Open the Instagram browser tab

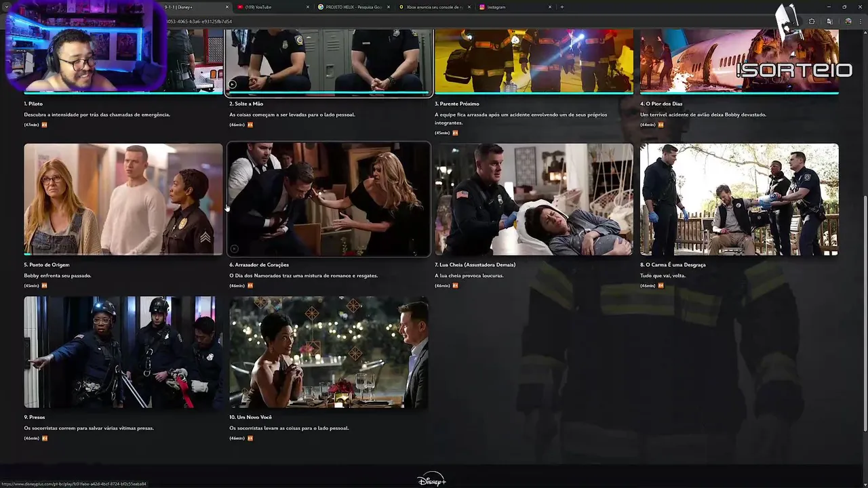pos(514,7)
